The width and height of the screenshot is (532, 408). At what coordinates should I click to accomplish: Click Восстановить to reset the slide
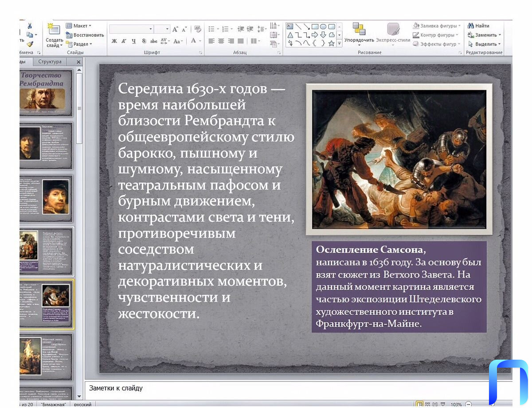(x=85, y=35)
